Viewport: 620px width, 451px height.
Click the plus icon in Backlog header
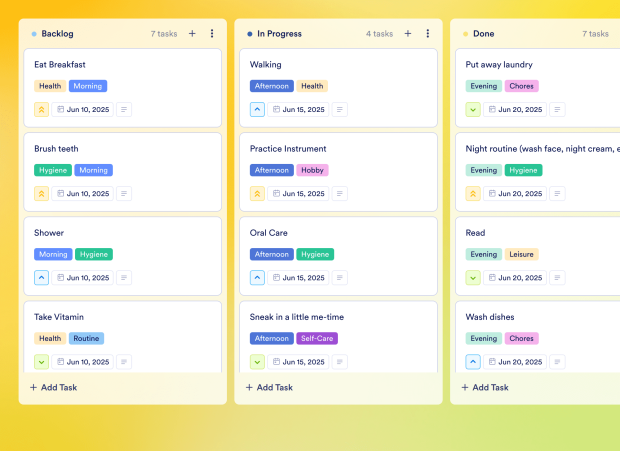(192, 34)
